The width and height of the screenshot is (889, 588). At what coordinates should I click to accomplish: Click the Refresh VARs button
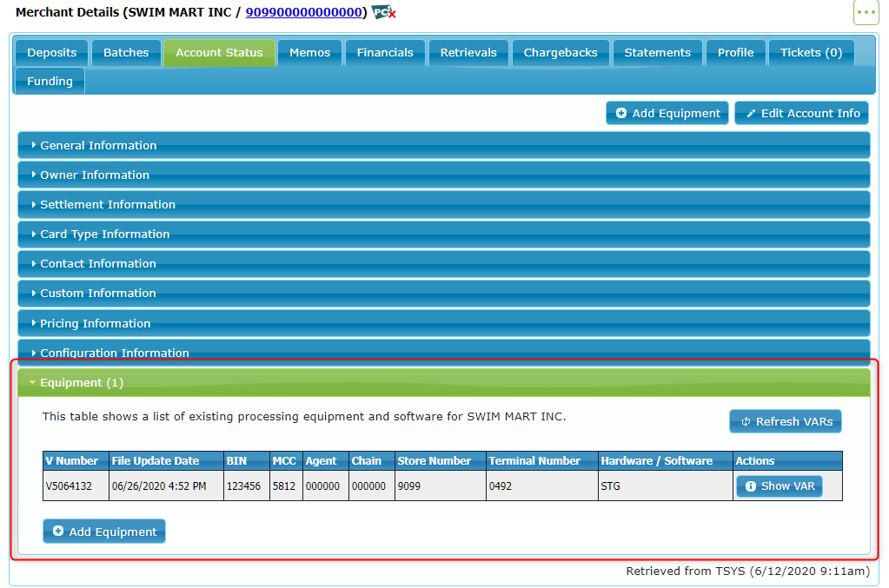786,421
